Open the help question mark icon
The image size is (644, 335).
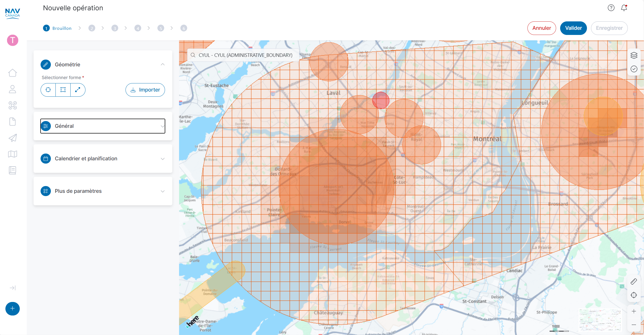[611, 8]
